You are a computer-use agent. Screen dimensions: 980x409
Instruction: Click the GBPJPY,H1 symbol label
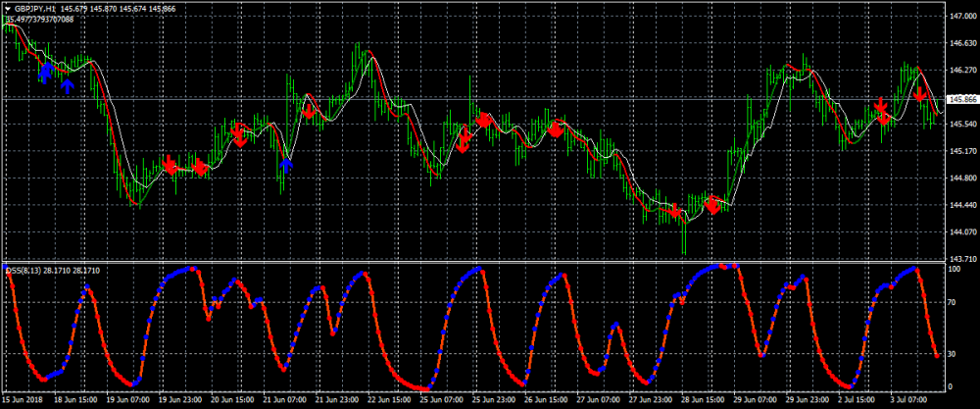[34, 9]
